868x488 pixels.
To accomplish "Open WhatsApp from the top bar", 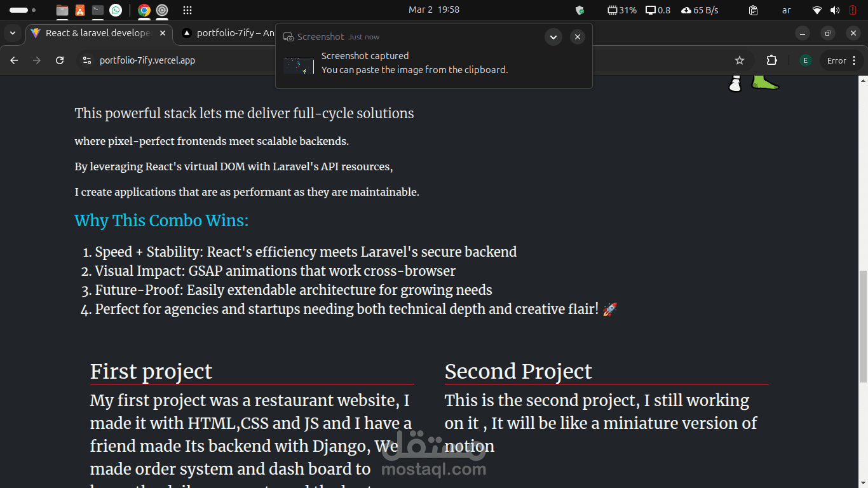I will pos(116,10).
